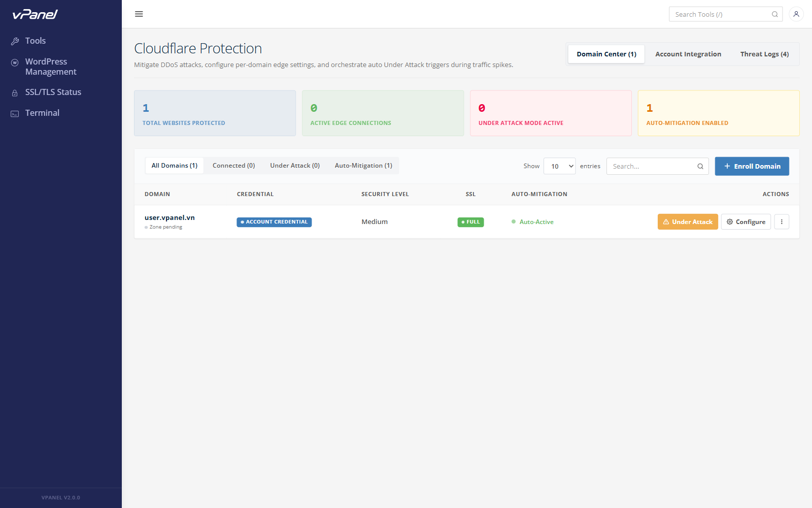
Task: Filter by Auto-Mitigation (1) domains
Action: pos(363,166)
